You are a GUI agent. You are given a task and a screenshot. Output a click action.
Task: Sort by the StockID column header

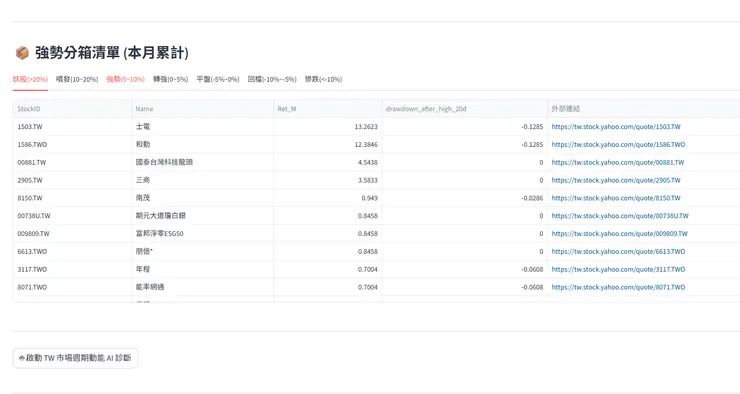point(72,109)
